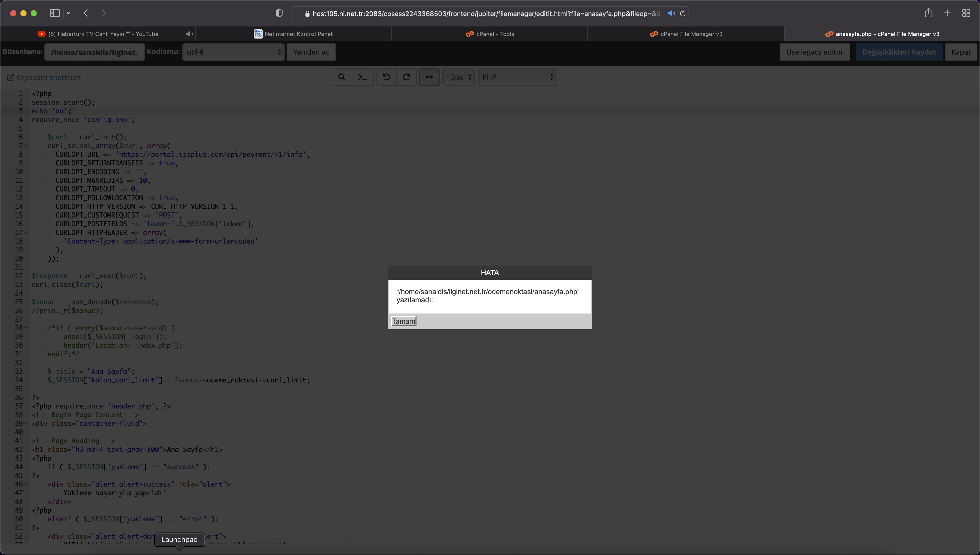Mute the Habertürk YouTube tab speaker
This screenshot has height=555, width=980.
(x=189, y=34)
